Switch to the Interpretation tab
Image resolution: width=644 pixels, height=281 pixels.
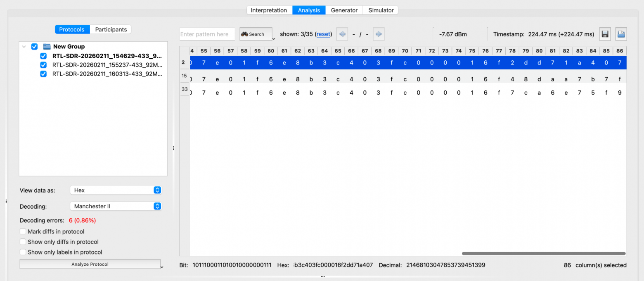click(269, 10)
